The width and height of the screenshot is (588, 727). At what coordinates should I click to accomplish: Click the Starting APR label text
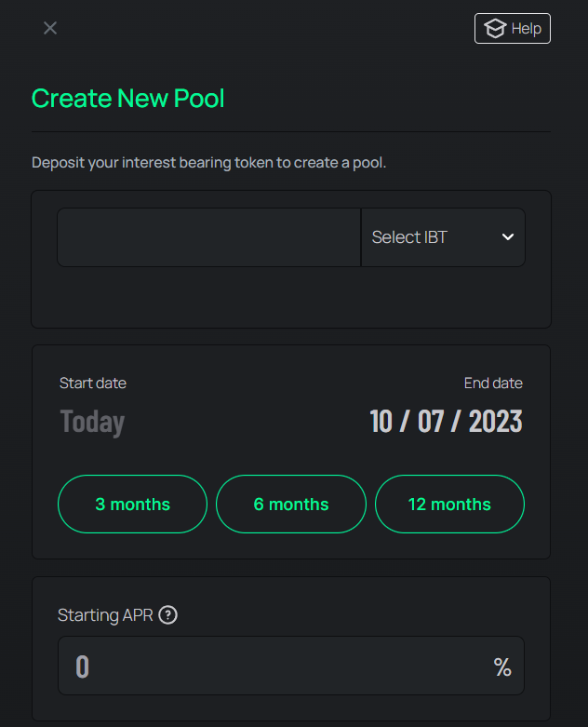[105, 614]
